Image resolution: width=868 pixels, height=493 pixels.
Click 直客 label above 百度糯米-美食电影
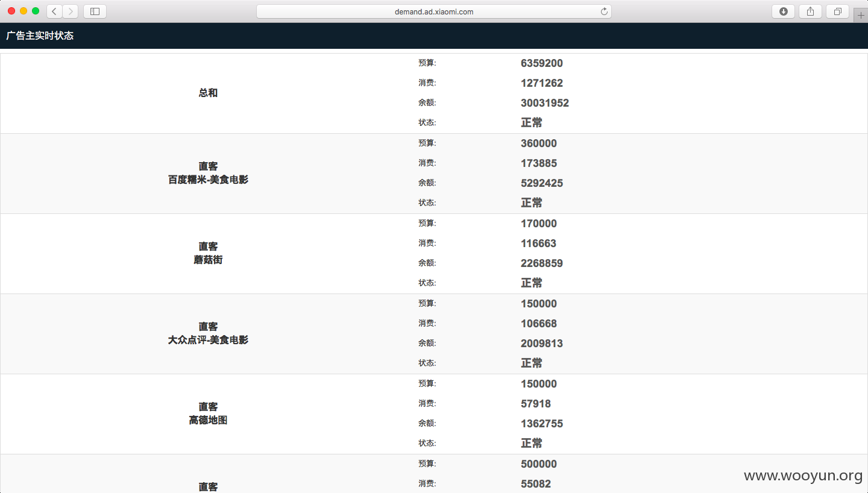pos(208,166)
